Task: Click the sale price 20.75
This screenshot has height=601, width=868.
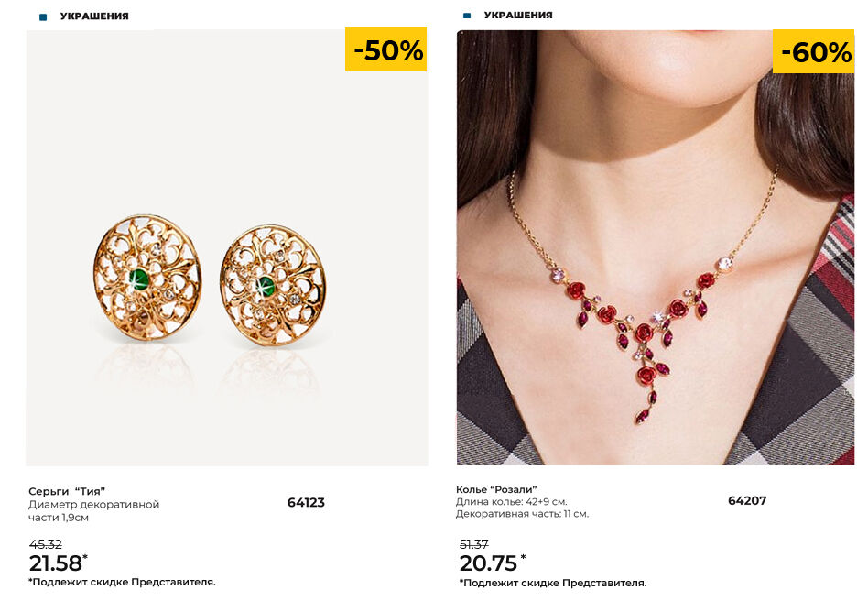Action: 490,563
